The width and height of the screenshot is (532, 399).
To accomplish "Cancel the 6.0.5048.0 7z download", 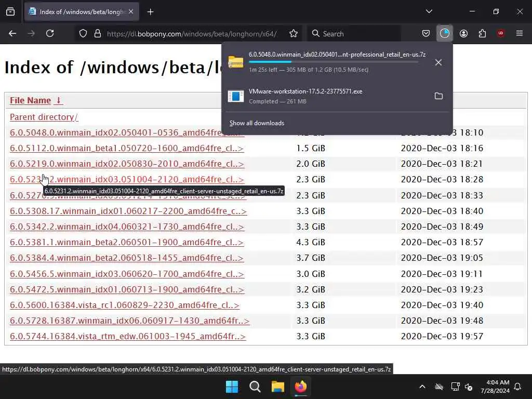I will pyautogui.click(x=438, y=62).
